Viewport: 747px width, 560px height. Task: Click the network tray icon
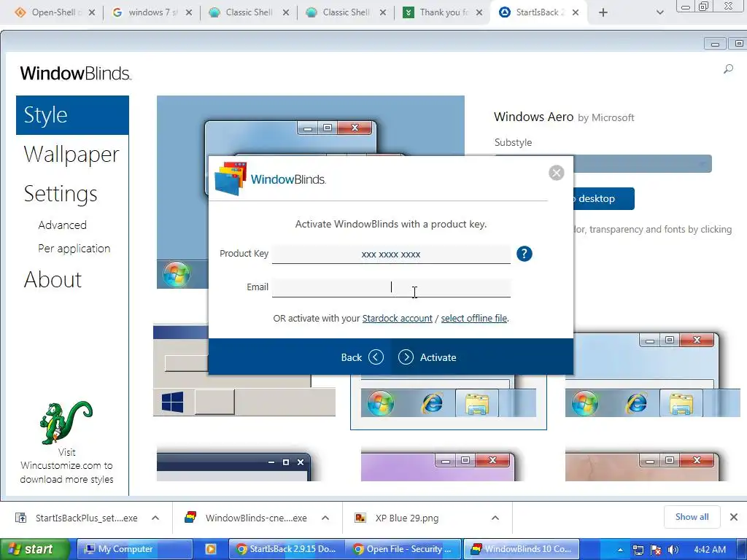tap(638, 550)
